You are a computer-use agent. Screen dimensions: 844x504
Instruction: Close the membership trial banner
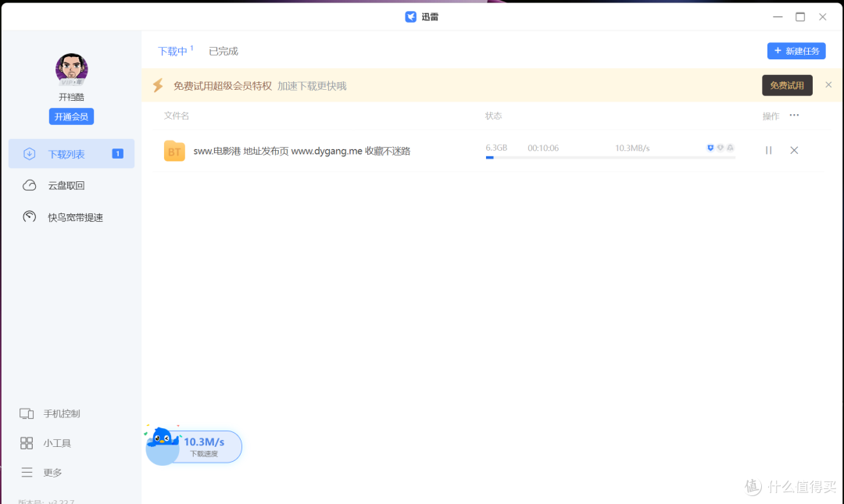pyautogui.click(x=828, y=85)
